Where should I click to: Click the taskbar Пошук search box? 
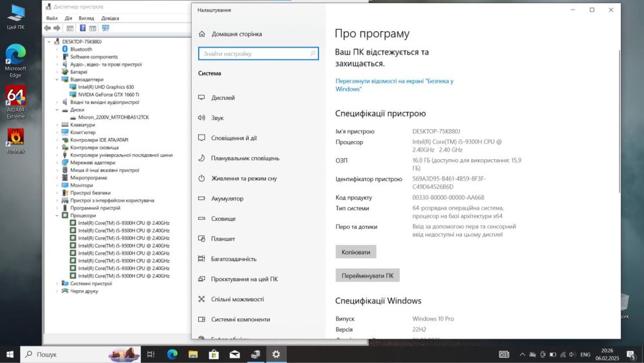pos(80,354)
